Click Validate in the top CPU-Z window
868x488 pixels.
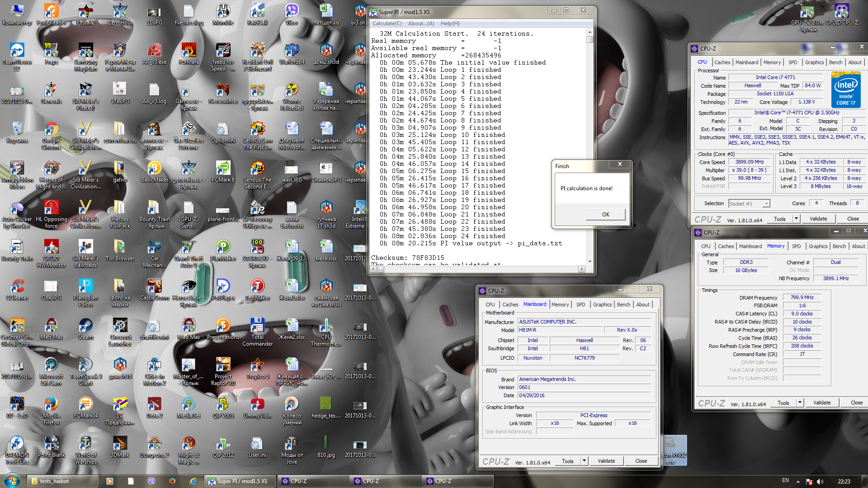pyautogui.click(x=818, y=219)
